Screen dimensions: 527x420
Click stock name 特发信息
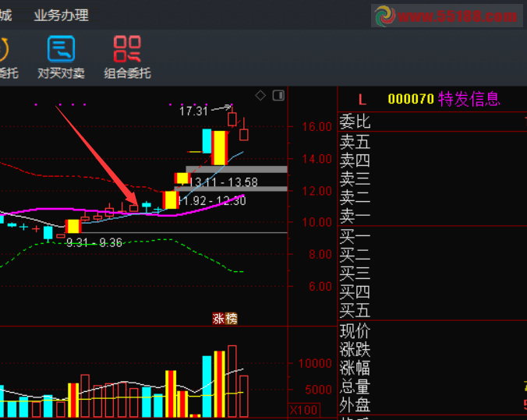pos(469,100)
